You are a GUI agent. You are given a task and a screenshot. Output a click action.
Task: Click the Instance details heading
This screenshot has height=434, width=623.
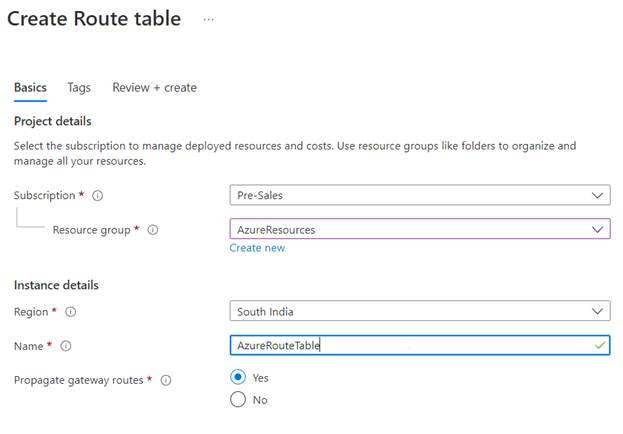click(x=56, y=285)
